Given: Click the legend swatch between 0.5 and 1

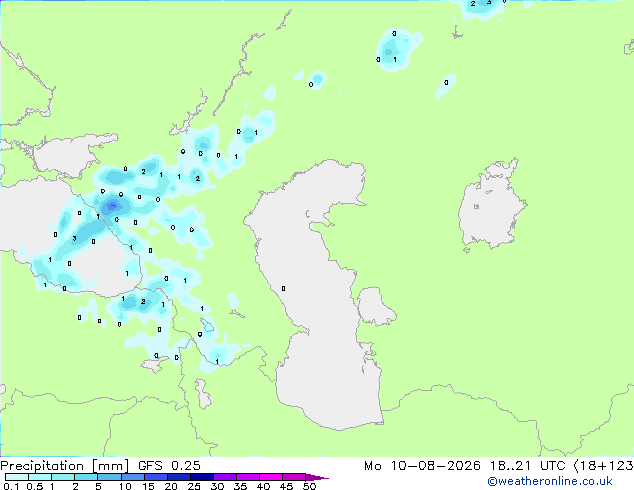Looking at the screenshot, I should pyautogui.click(x=40, y=477).
